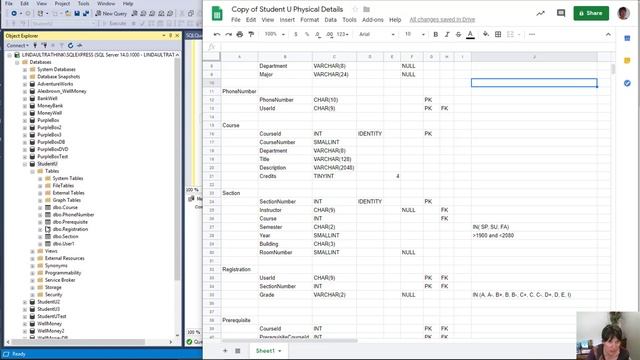Open the Google account avatar

coord(623,13)
